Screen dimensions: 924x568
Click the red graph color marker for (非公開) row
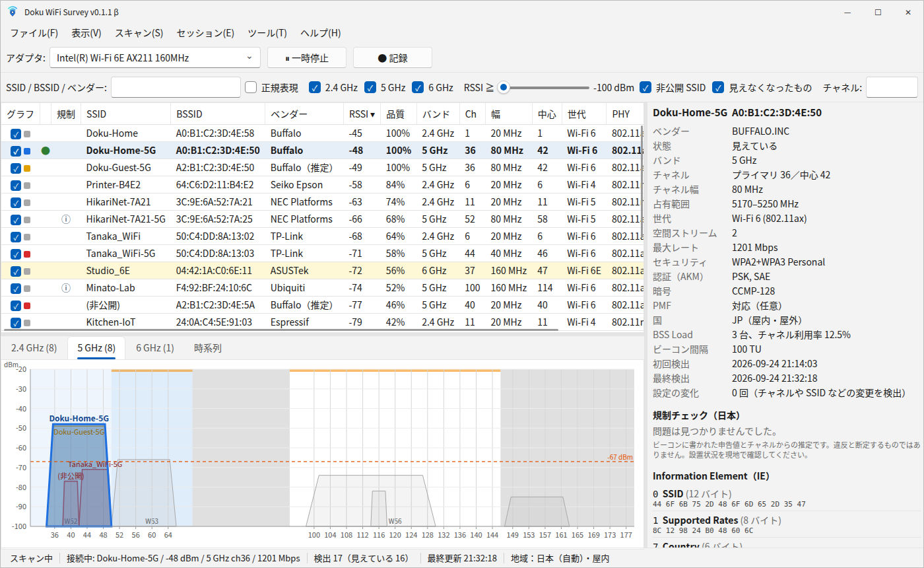click(27, 306)
